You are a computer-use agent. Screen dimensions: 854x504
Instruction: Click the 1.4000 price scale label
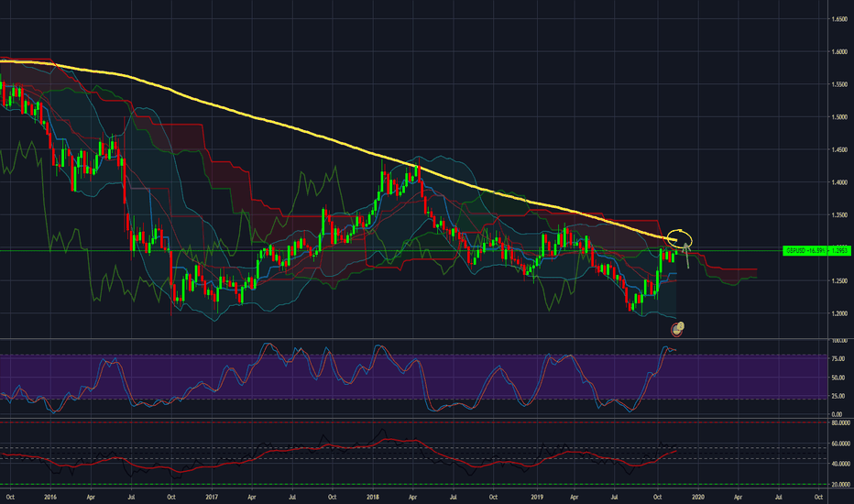pos(838,182)
